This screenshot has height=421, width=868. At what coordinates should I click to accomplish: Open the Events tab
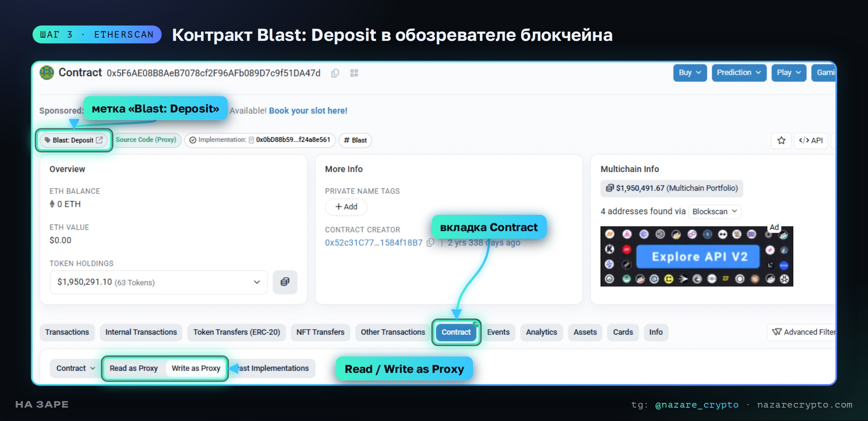pyautogui.click(x=498, y=332)
